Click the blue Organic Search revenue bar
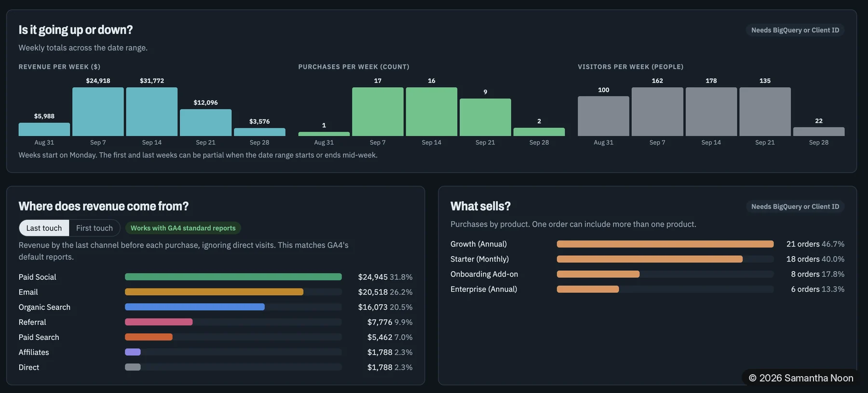 point(195,307)
